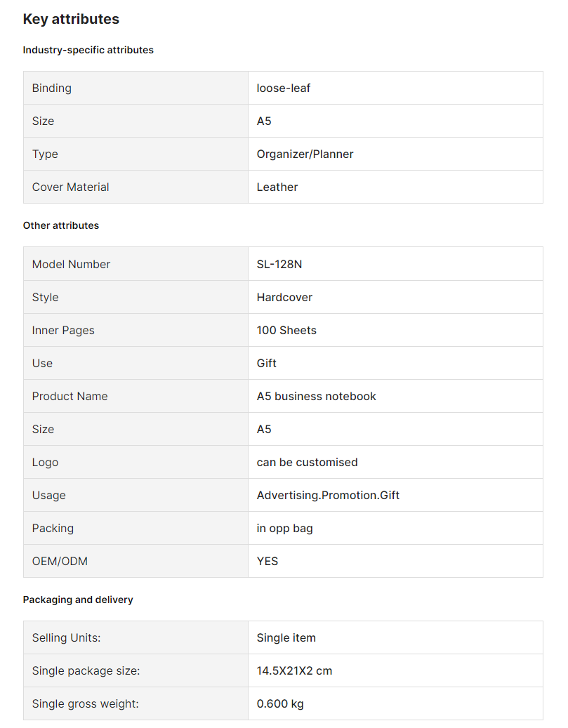Click the Packaging and delivery heading
Image resolution: width=568 pixels, height=728 pixels.
pyautogui.click(x=78, y=600)
